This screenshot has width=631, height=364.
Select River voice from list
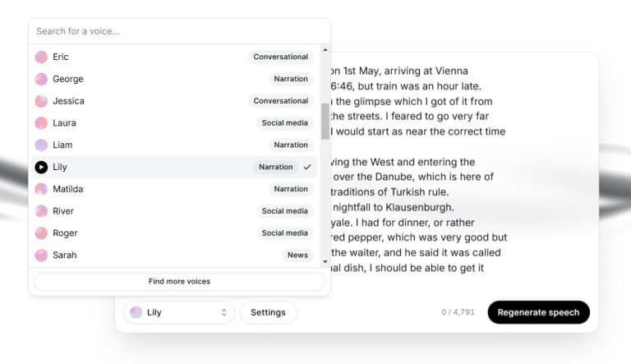pos(174,211)
